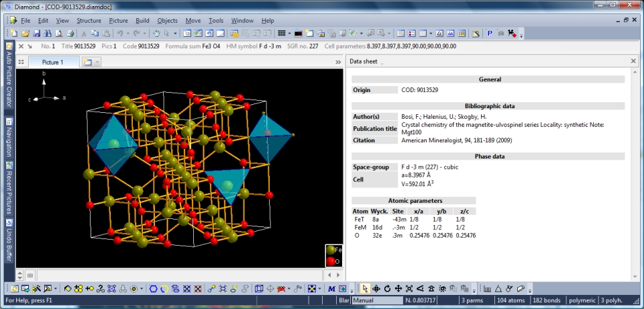Toggle the Navigation side panel
644x309 pixels.
(x=9, y=137)
